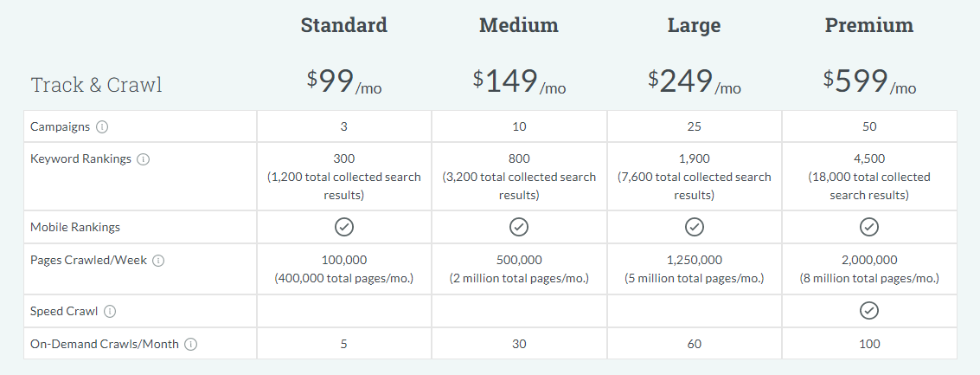Viewport: 980px width, 375px height.
Task: Click the $599/mo Premium price
Action: click(869, 81)
